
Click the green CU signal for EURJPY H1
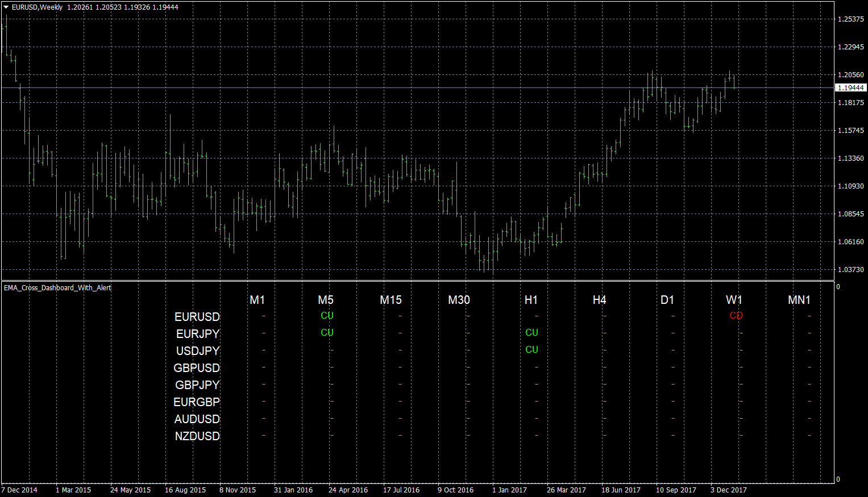[x=531, y=333]
